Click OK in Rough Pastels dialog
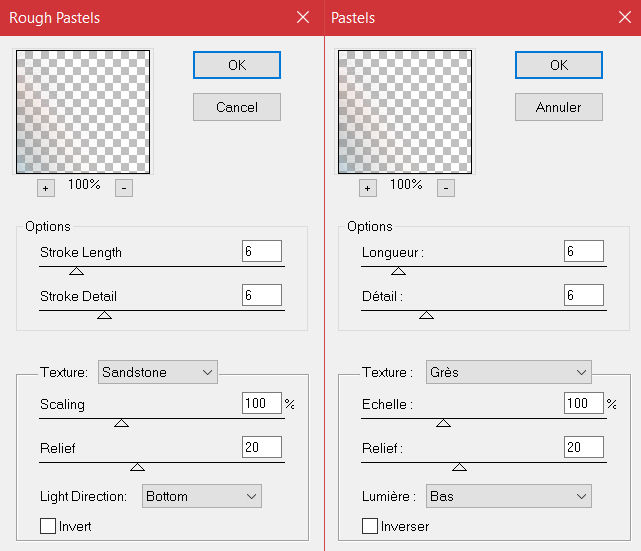The height and width of the screenshot is (551, 641). [x=236, y=65]
